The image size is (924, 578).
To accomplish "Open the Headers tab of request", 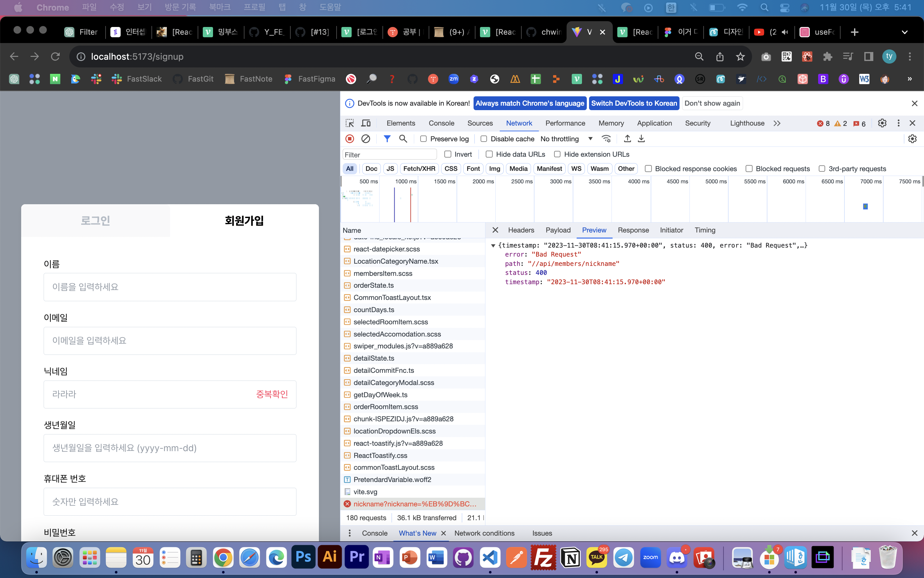I will tap(521, 230).
